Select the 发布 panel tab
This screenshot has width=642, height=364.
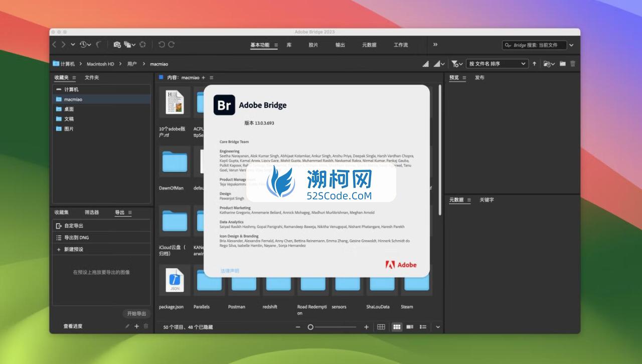click(479, 78)
